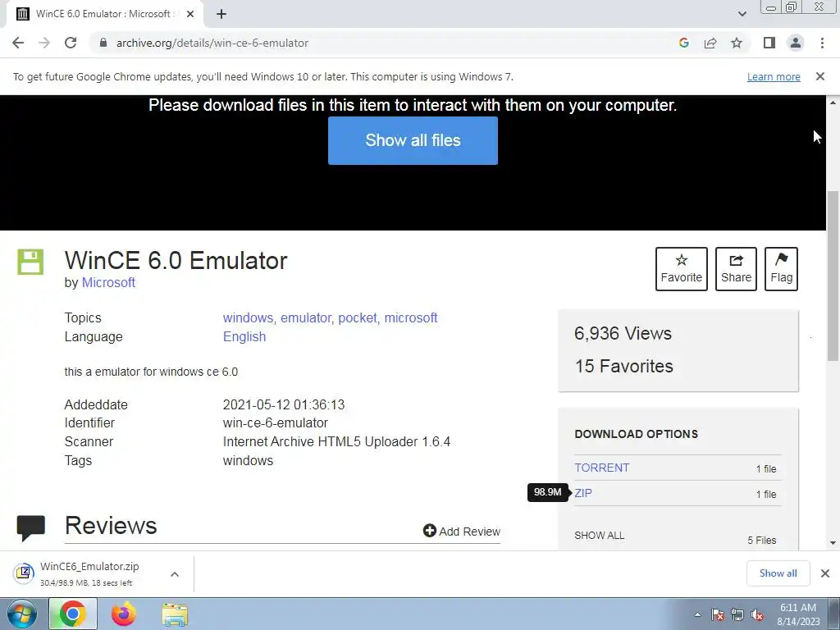Open Chrome three-dot menu
840x630 pixels.
pos(822,43)
